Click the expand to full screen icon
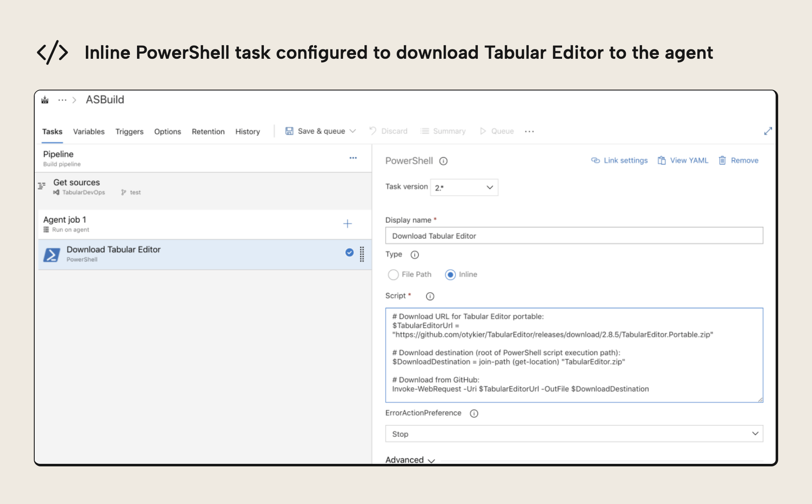The image size is (812, 504). 768,131
